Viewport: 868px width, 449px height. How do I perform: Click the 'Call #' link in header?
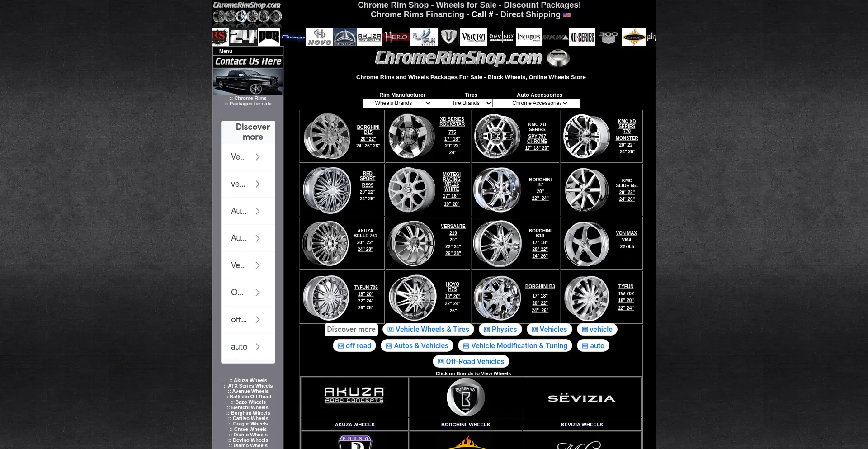tap(482, 14)
